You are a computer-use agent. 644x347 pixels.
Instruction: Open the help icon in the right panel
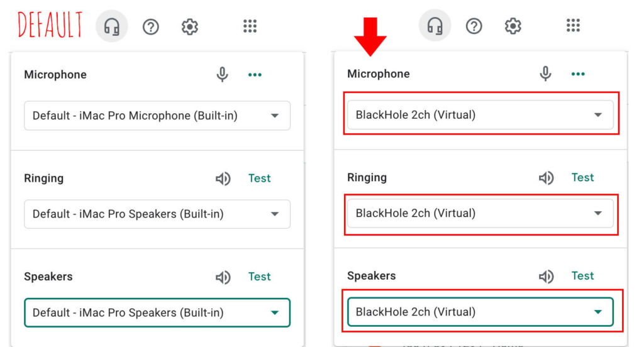point(474,26)
